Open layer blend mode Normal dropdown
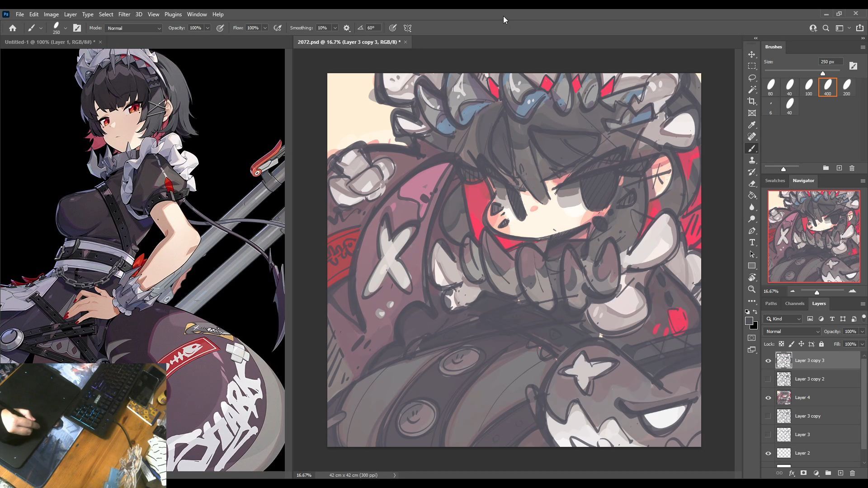The width and height of the screenshot is (868, 488). point(792,332)
